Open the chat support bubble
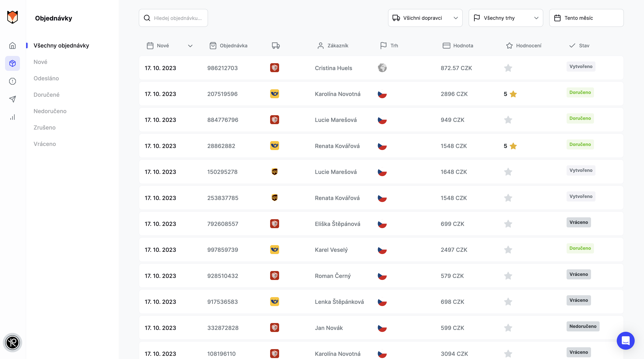Viewport: 644px width, 359px height. click(626, 341)
